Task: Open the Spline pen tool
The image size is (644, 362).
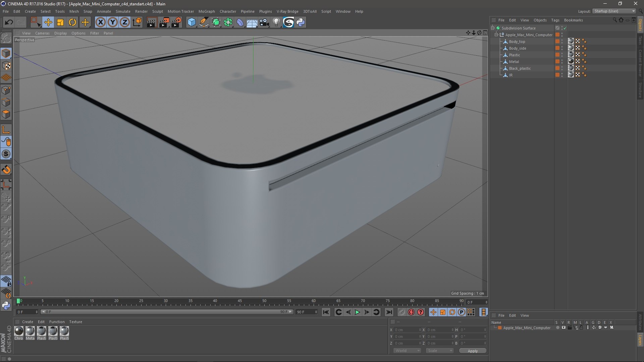Action: pyautogui.click(x=204, y=22)
